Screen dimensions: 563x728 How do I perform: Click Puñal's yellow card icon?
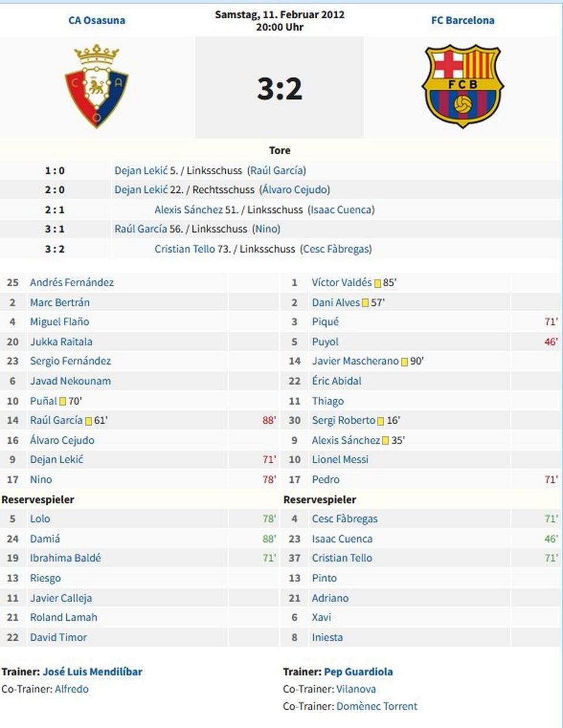tap(63, 402)
